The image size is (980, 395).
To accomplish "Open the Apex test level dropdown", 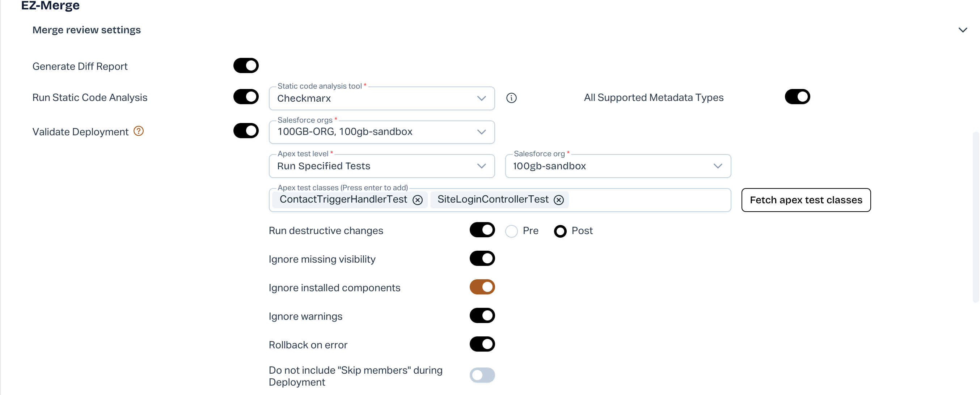I will (381, 166).
